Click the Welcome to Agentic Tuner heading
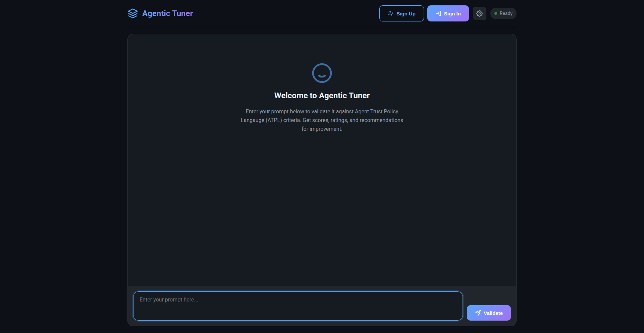 (322, 95)
